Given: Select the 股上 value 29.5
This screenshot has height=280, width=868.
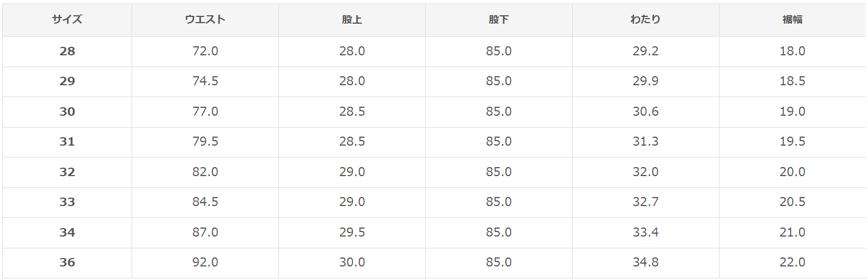Looking at the screenshot, I should pos(352,233).
